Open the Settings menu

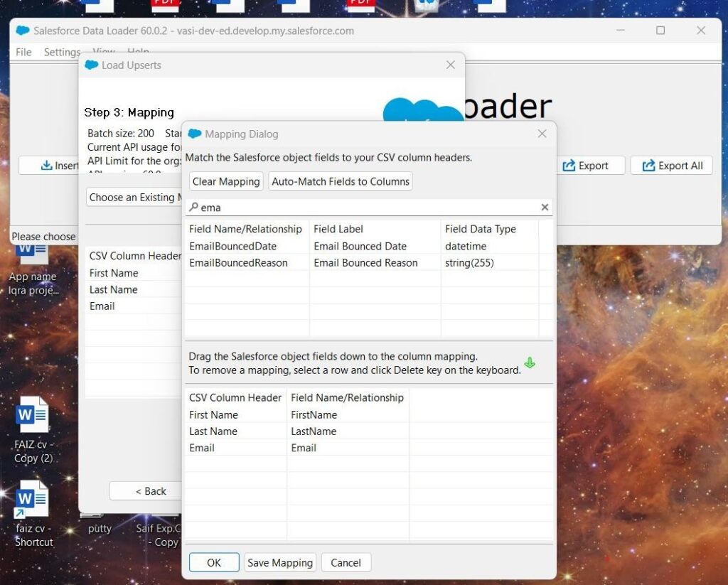tap(61, 52)
